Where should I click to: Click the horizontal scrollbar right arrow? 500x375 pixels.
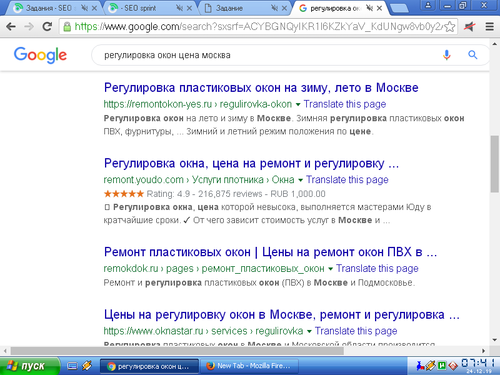click(x=484, y=351)
